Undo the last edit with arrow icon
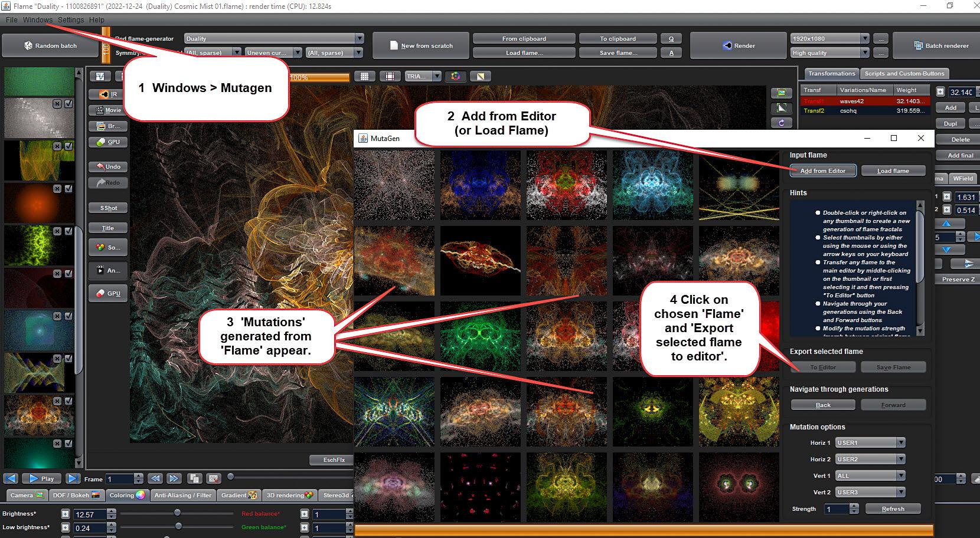The width and height of the screenshot is (980, 538). point(108,167)
